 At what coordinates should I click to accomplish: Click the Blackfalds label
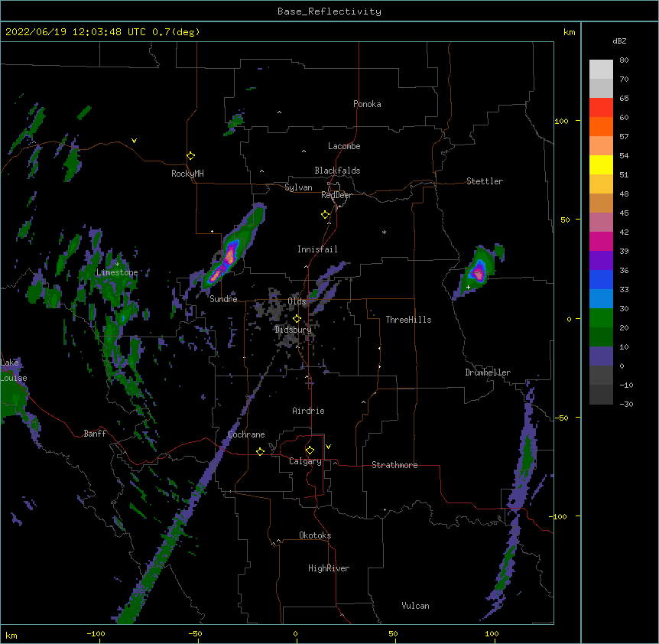coord(337,171)
